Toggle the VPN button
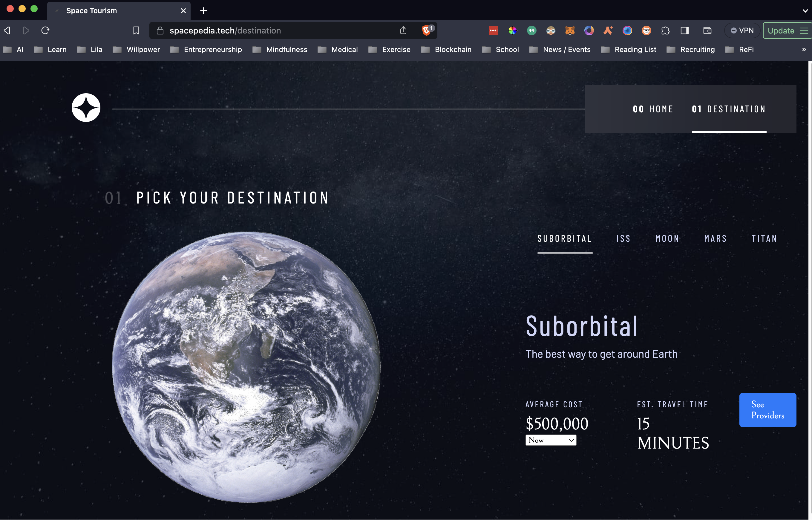The width and height of the screenshot is (812, 520). tap(742, 30)
